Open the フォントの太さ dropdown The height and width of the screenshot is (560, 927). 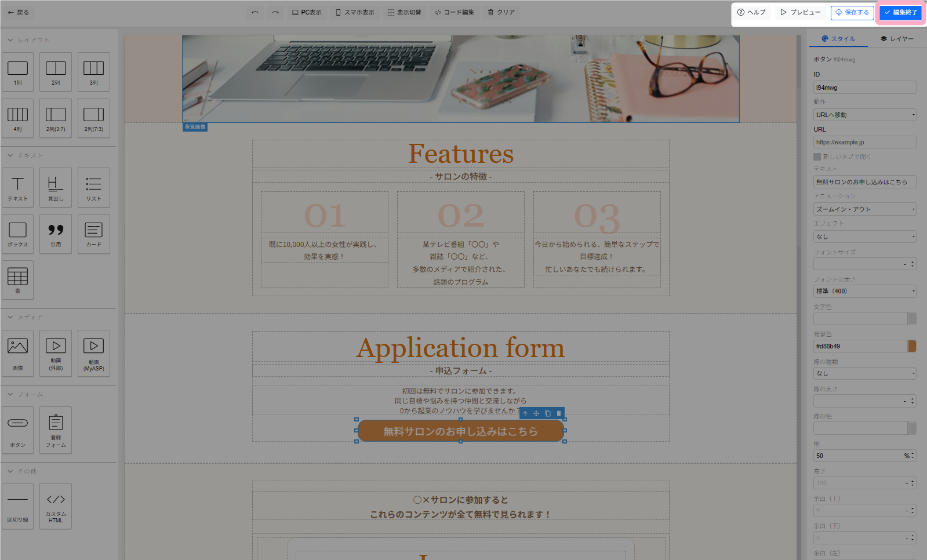tap(864, 291)
